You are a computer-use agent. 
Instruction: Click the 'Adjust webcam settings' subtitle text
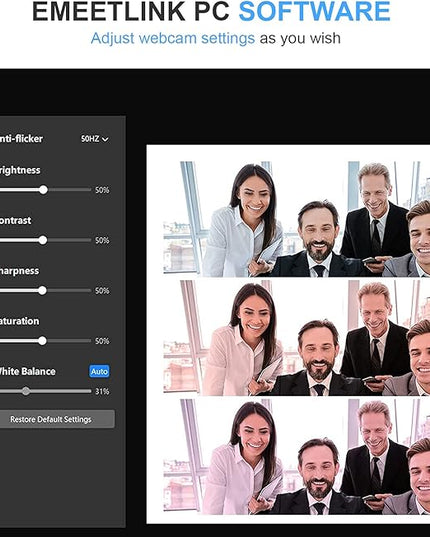pyautogui.click(x=173, y=38)
